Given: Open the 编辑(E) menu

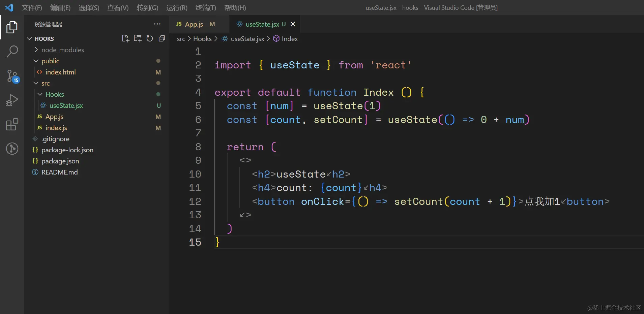Looking at the screenshot, I should 60,8.
